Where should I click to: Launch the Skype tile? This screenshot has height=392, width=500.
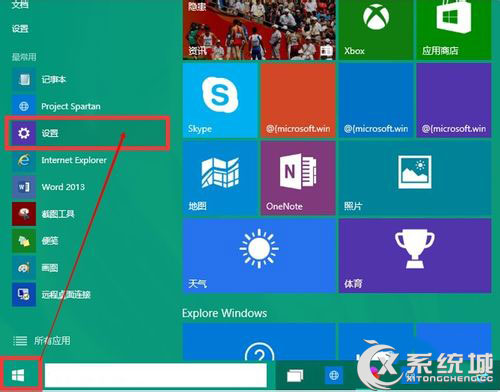[220, 100]
